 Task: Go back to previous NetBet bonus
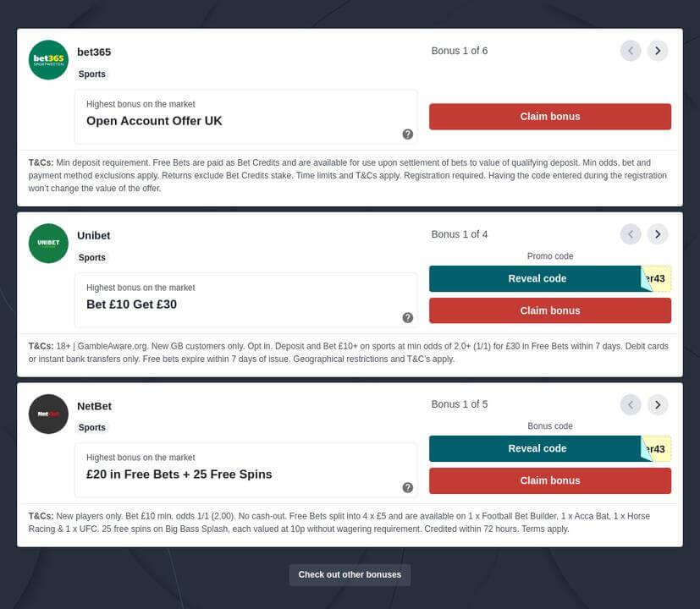(x=631, y=404)
